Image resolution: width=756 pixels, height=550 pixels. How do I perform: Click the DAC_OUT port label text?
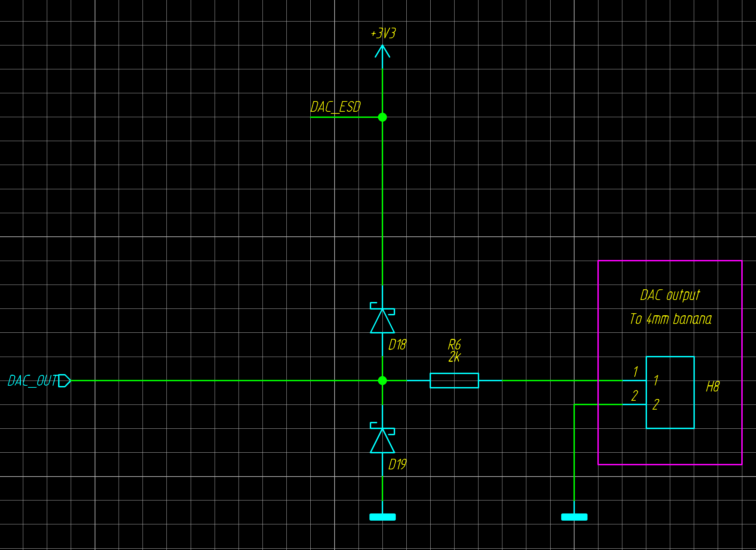point(32,381)
